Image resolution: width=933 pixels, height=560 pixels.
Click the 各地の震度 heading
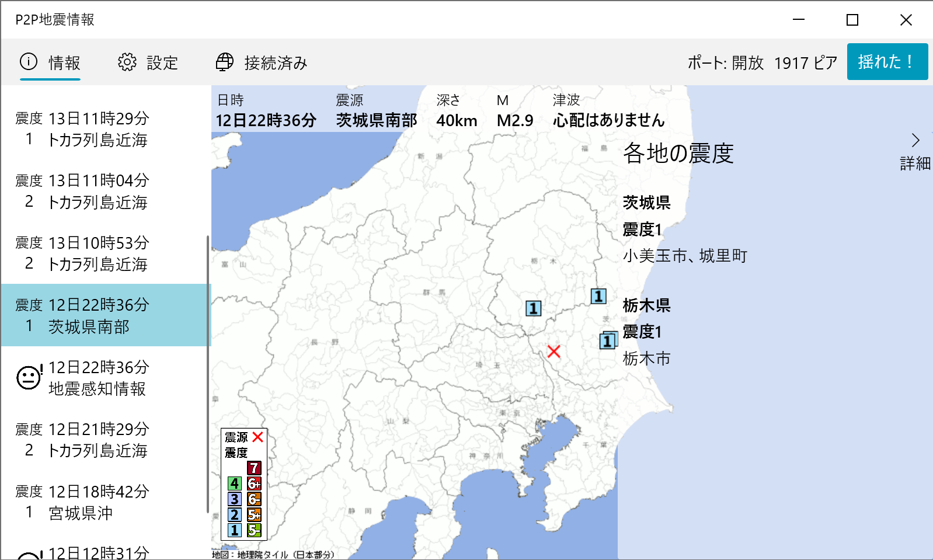pyautogui.click(x=678, y=153)
